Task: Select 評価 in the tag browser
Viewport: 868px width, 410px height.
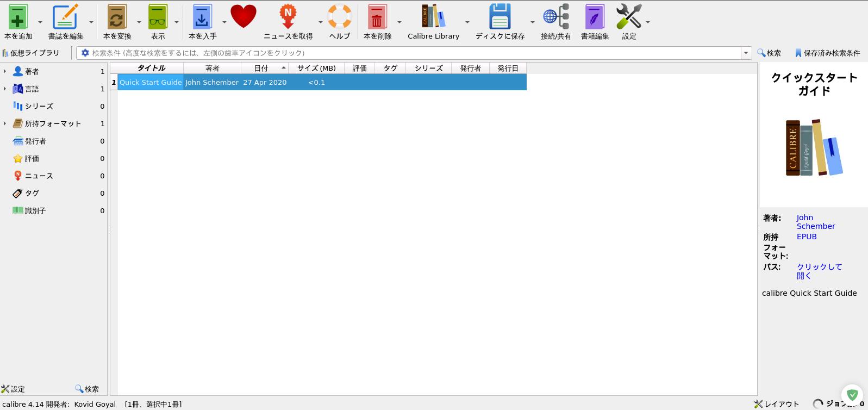Action: 32,158
